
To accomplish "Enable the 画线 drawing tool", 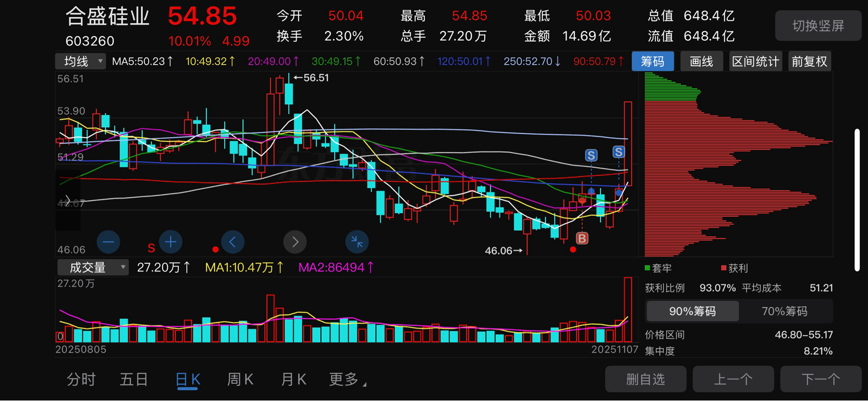I will pos(701,62).
